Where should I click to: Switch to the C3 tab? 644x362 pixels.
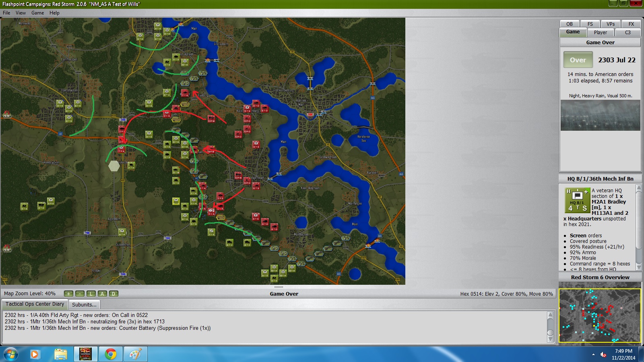(x=628, y=33)
